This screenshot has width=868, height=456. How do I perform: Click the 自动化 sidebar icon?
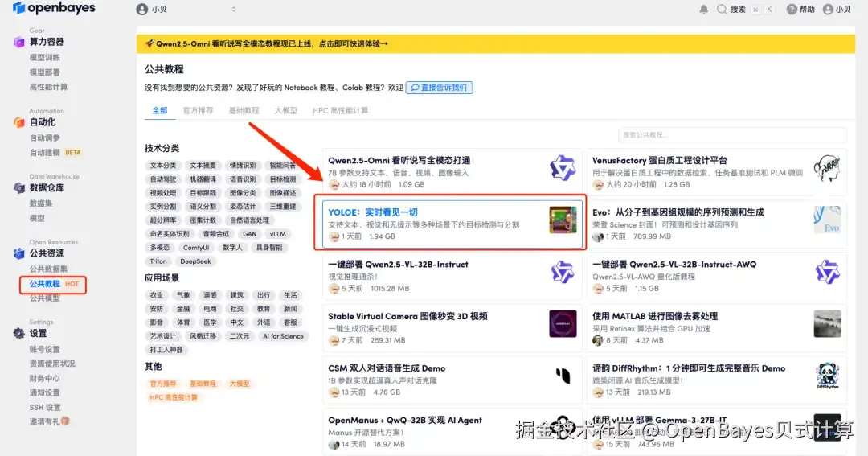pos(18,122)
